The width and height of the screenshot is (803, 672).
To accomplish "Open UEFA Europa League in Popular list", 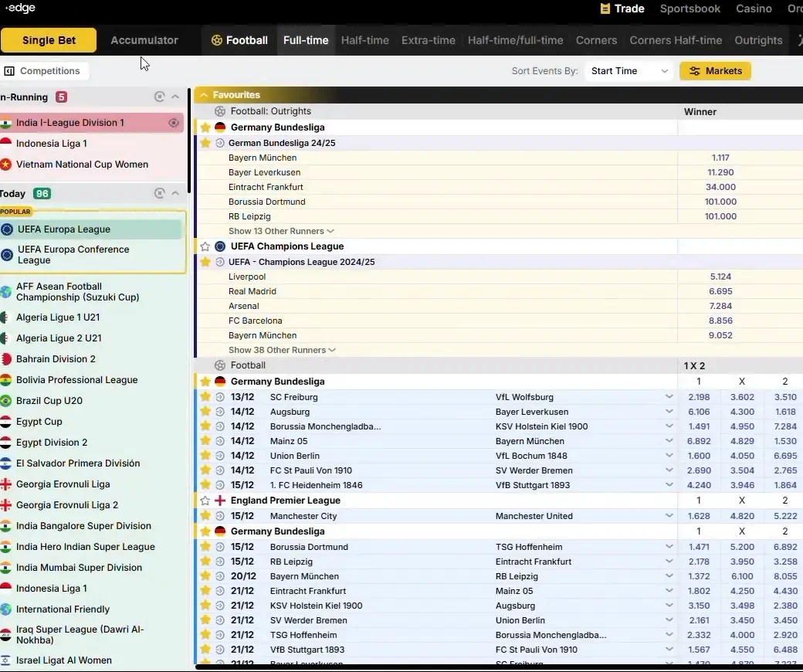I will click(93, 229).
